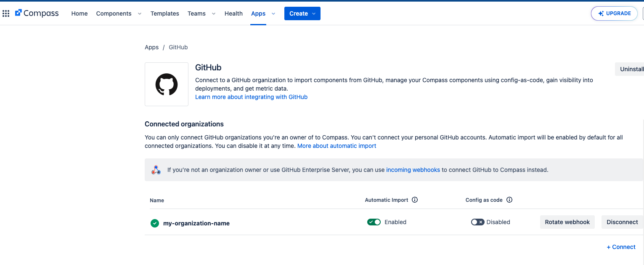The width and height of the screenshot is (644, 265).
Task: Open the Apps dropdown chevron
Action: coord(273,13)
